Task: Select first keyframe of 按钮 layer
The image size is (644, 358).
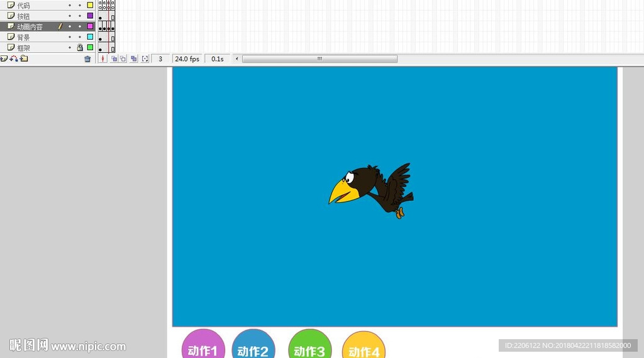Action: click(x=100, y=16)
